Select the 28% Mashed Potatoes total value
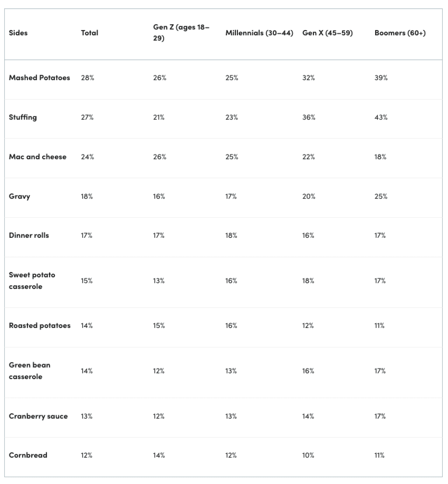The width and height of the screenshot is (448, 484). click(x=87, y=78)
